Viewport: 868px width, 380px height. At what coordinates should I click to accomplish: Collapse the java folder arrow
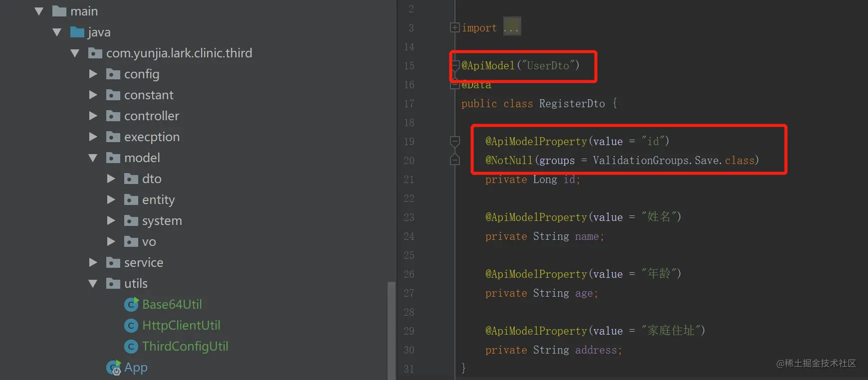pyautogui.click(x=57, y=32)
